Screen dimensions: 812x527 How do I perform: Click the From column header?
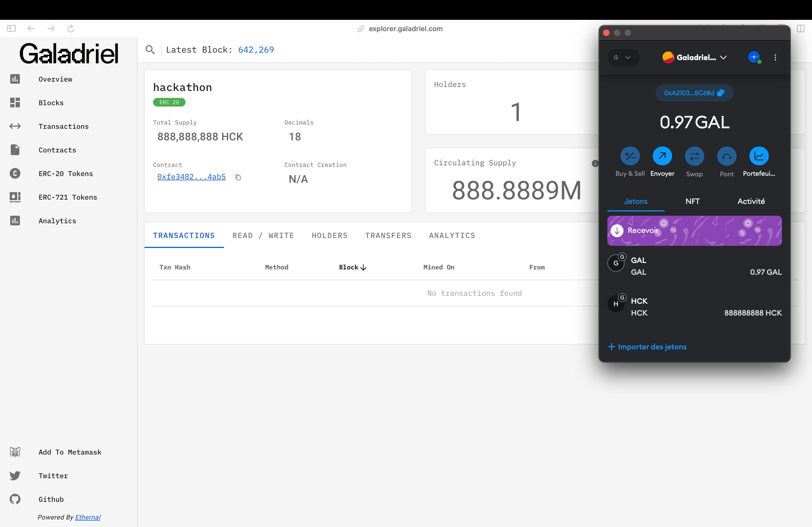pos(537,268)
